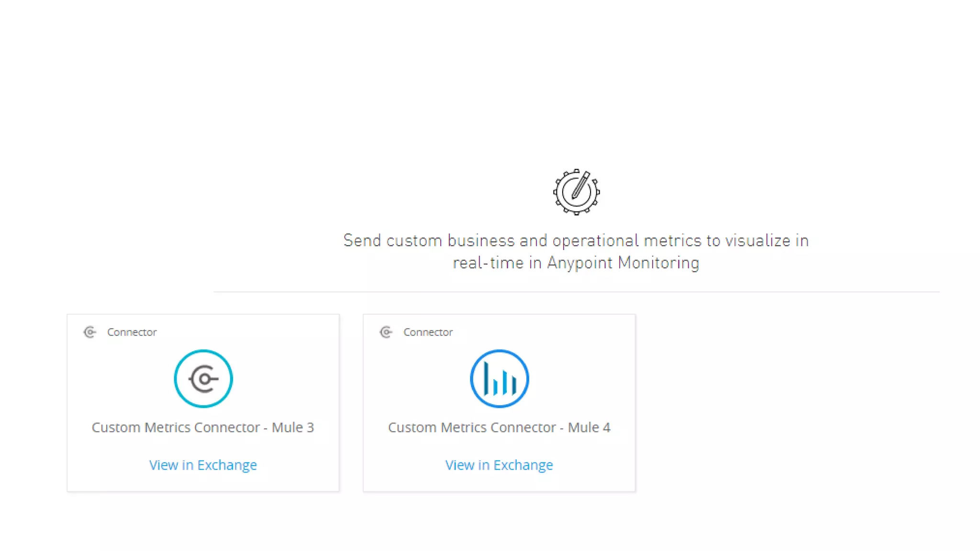Image resolution: width=980 pixels, height=551 pixels.
Task: Click the small connector type icon on Mule 4 card
Action: [x=386, y=332]
